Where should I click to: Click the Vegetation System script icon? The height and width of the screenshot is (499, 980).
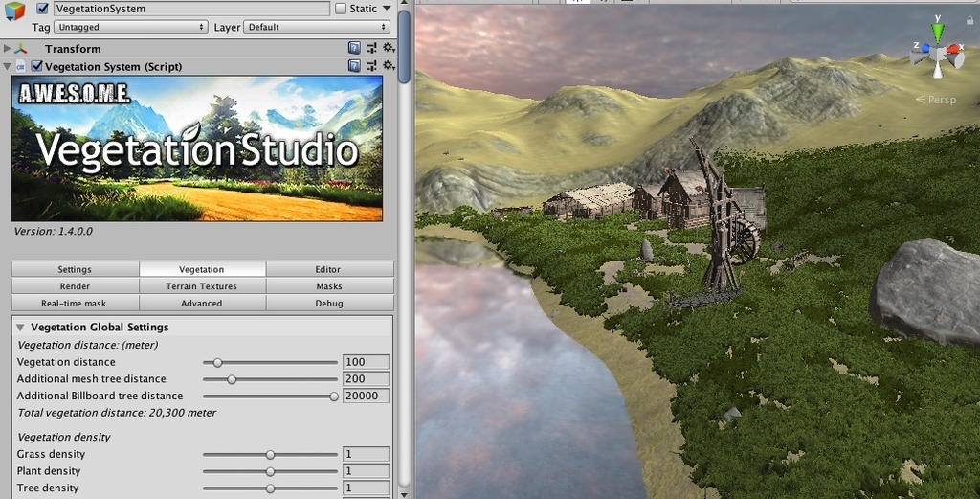21,66
